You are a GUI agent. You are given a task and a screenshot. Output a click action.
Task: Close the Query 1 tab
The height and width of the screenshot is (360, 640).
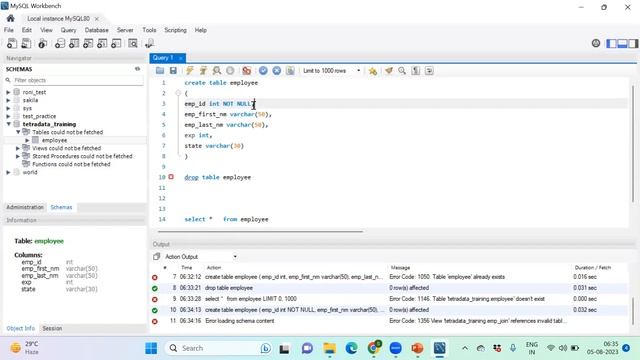click(x=180, y=58)
